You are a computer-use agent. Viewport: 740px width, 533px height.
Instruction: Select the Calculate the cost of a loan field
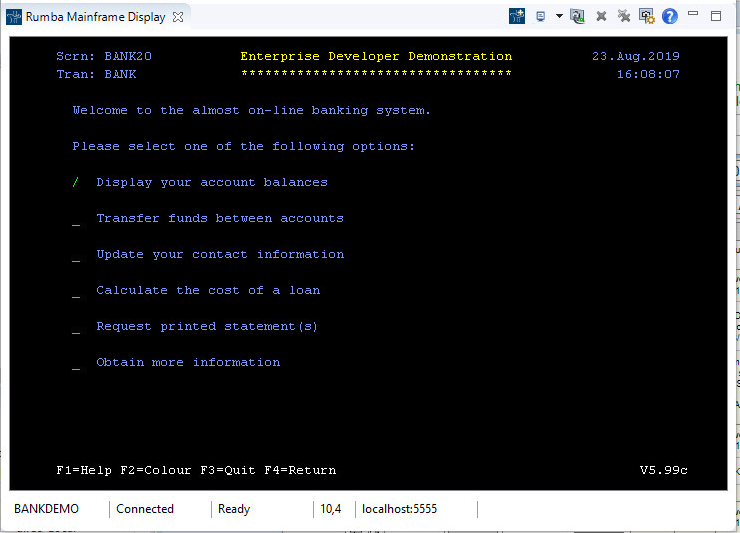coord(76,292)
